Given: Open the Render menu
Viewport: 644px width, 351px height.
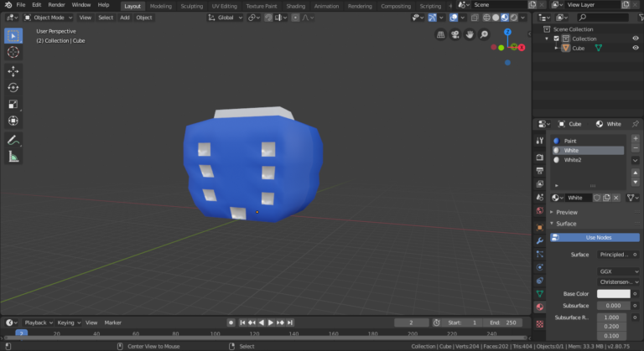Looking at the screenshot, I should tap(56, 5).
